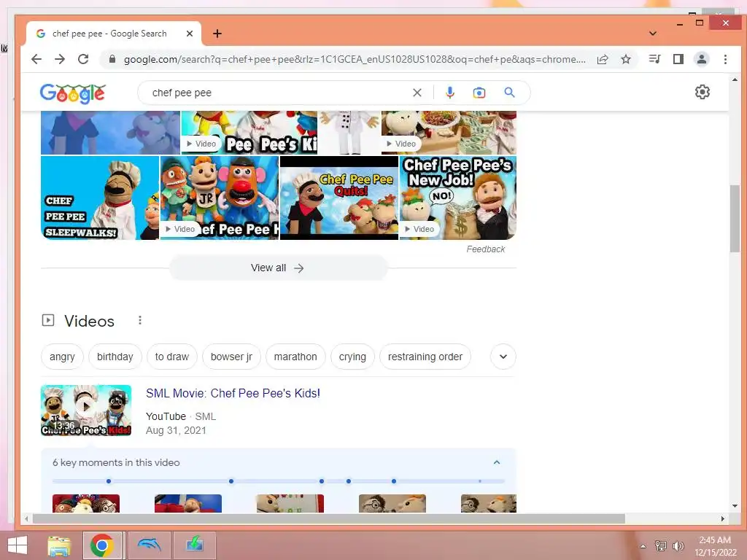The image size is (747, 560).
Task: Click the Feedback link under images
Action: [485, 249]
